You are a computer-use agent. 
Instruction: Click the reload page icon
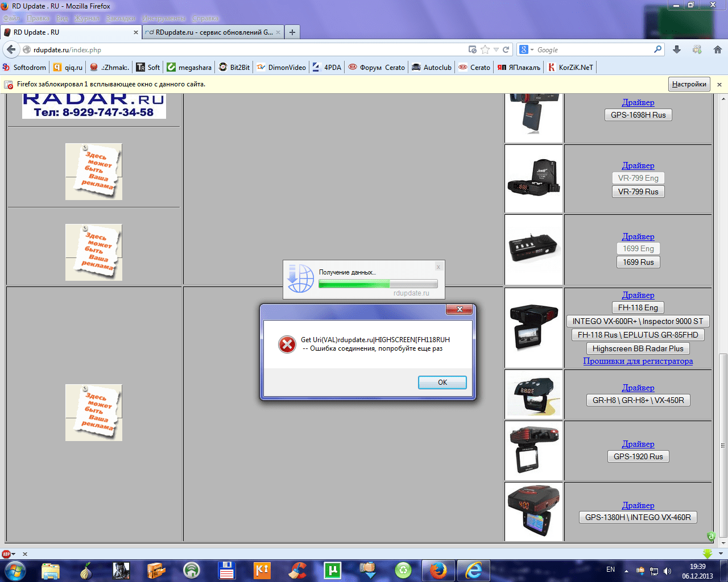(506, 49)
